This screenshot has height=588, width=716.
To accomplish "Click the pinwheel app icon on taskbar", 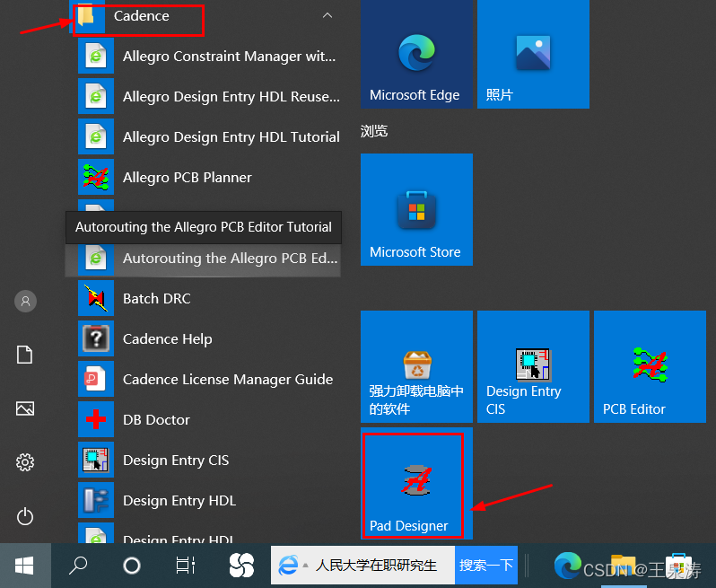I will [x=241, y=566].
